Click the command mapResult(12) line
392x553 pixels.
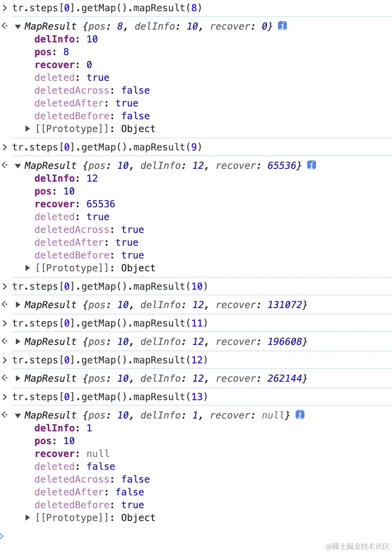coord(110,360)
